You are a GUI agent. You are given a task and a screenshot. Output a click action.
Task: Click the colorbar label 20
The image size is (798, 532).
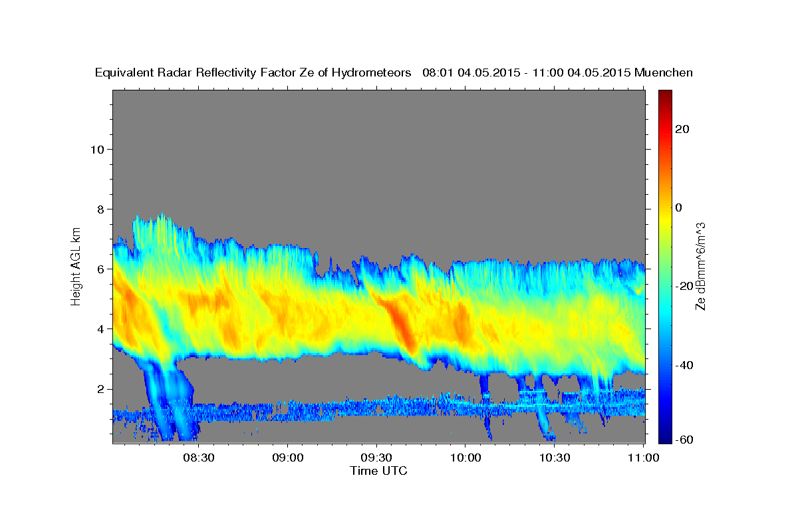[x=683, y=129]
